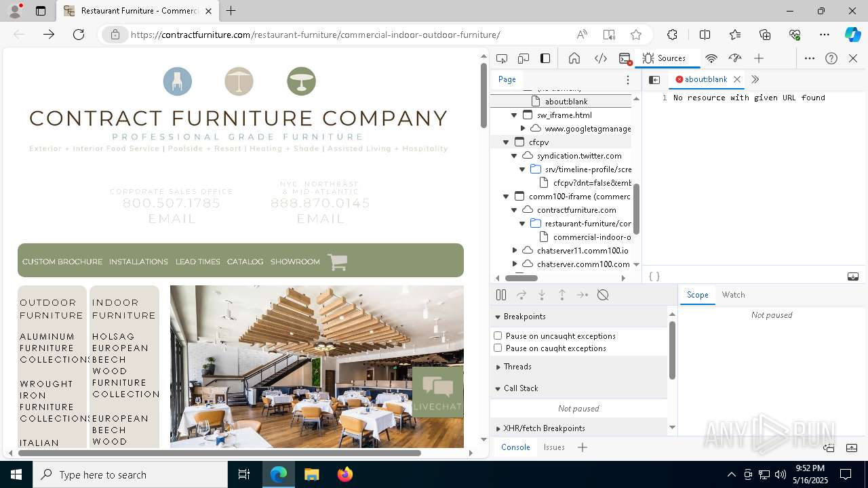Open SHOWROOM link
Image resolution: width=868 pixels, height=488 pixels.
295,262
